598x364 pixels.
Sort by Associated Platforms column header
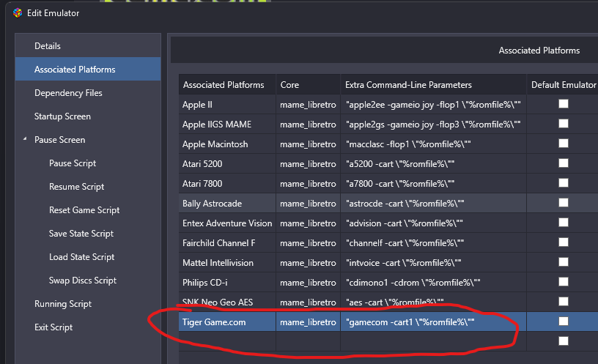point(227,85)
